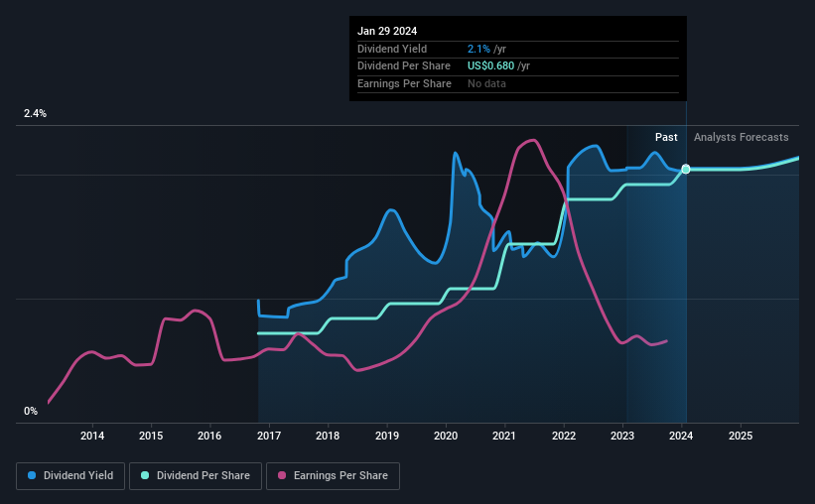Click the 2025 year label on the axis
The height and width of the screenshot is (504, 815).
pyautogui.click(x=741, y=436)
